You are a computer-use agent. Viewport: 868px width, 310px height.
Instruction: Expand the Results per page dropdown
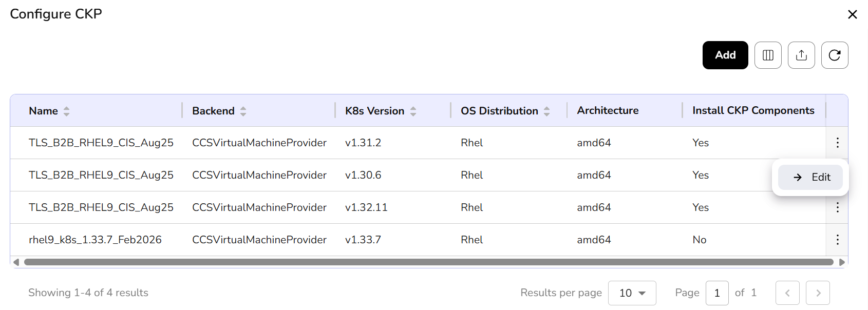632,293
